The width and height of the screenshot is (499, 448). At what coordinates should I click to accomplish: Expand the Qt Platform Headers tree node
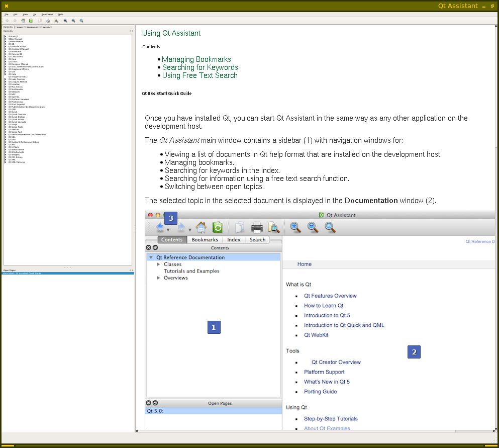6,100
